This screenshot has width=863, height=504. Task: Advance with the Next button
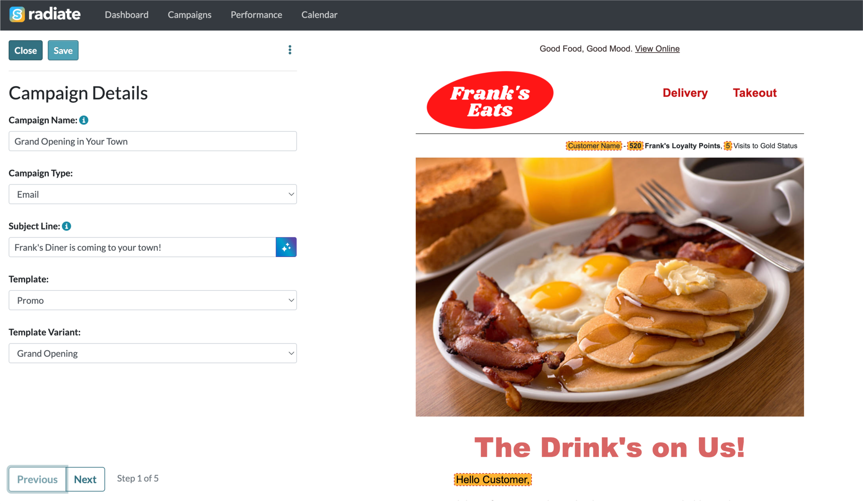tap(85, 479)
